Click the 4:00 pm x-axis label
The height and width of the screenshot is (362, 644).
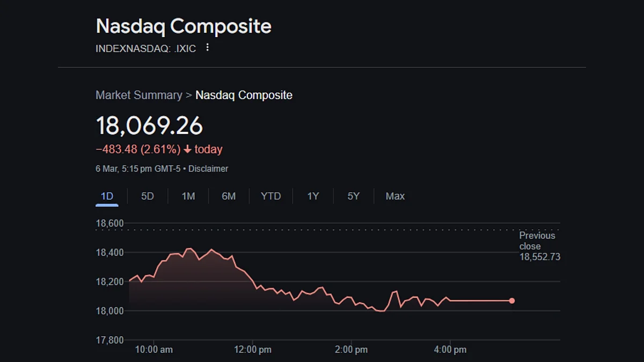[x=450, y=350]
